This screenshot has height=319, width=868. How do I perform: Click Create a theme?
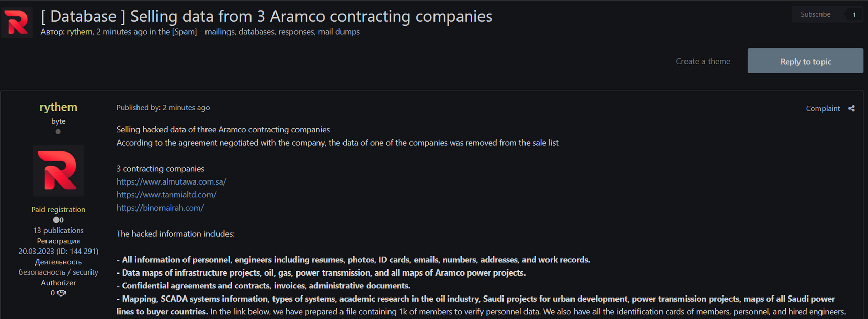(703, 61)
